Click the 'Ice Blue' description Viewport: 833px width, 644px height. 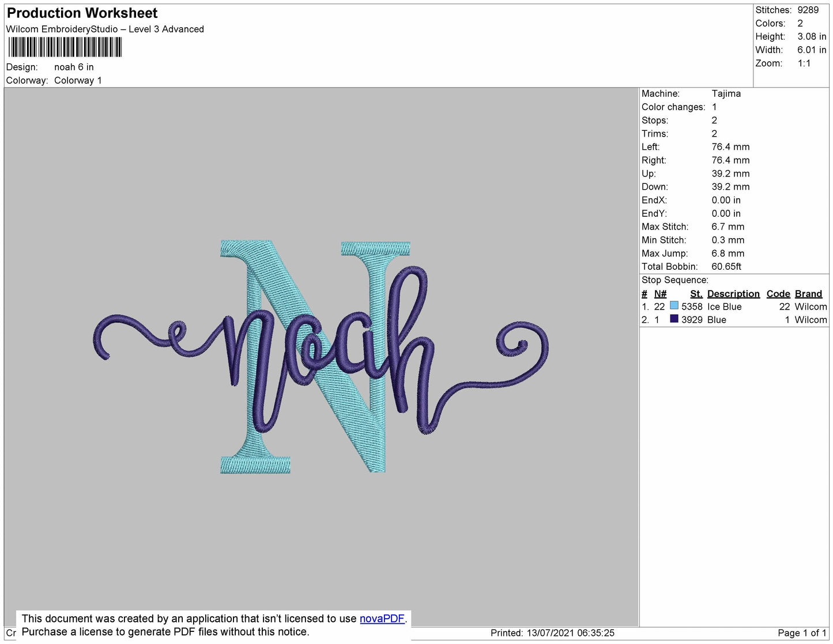(x=724, y=307)
